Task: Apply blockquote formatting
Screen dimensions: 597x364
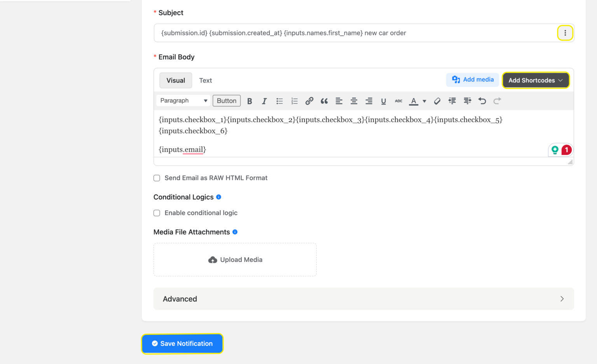Action: coord(324,101)
